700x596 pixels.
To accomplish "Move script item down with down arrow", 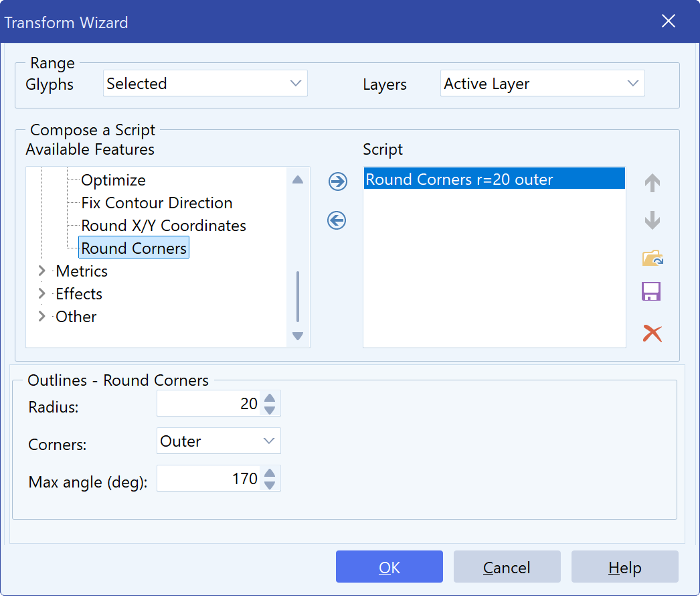I will pos(652,220).
